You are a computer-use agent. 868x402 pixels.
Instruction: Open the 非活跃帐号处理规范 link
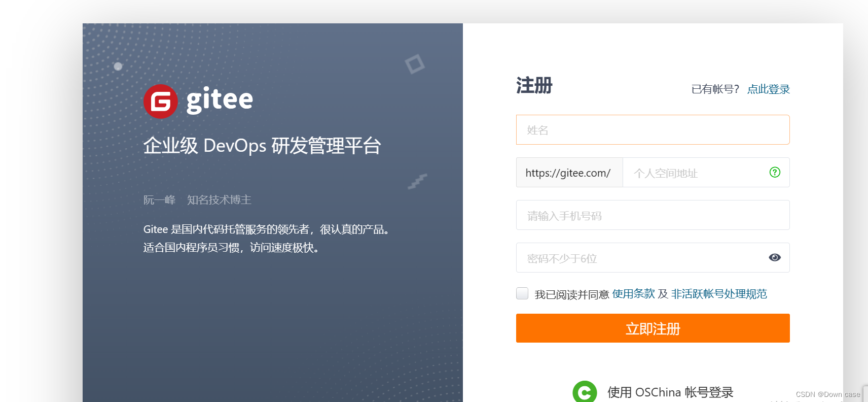tap(719, 294)
